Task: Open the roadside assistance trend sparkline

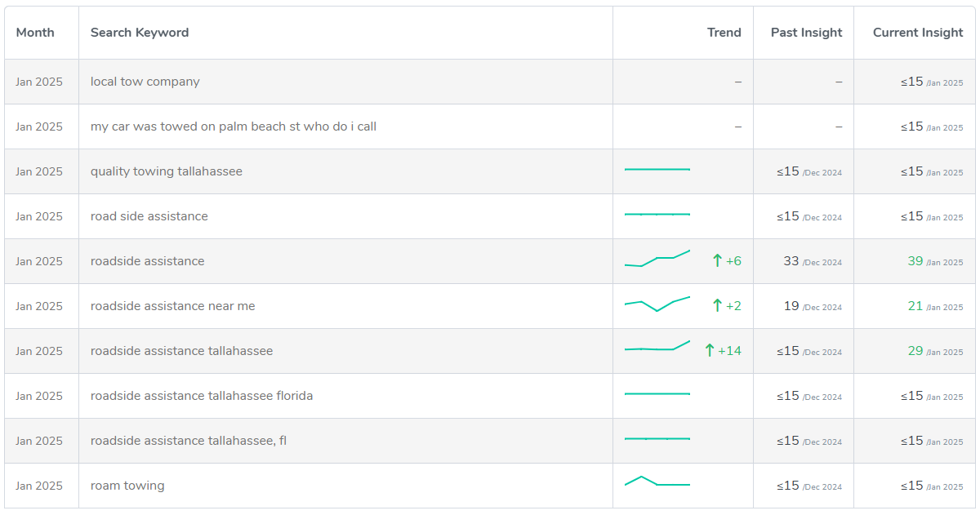Action: (657, 259)
